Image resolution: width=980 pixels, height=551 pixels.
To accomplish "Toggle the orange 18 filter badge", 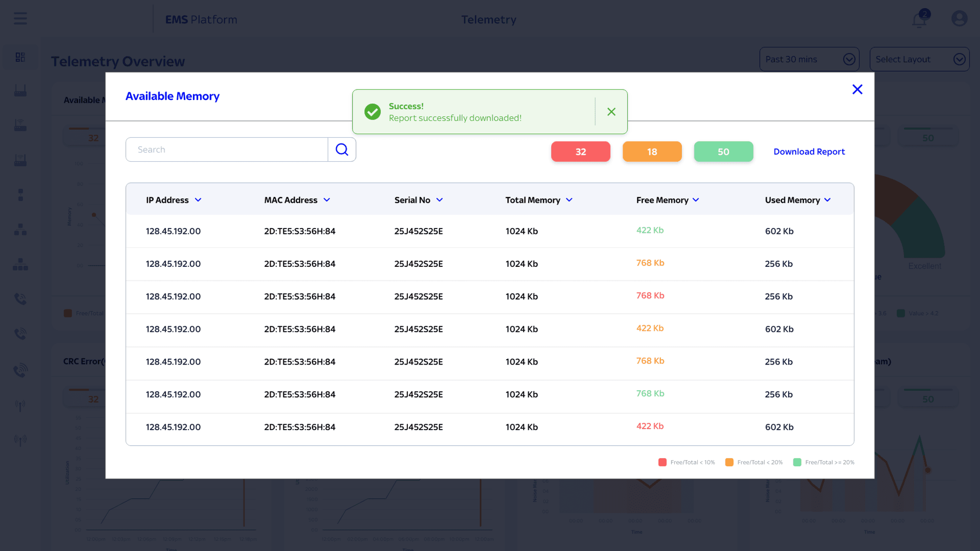I will [652, 152].
